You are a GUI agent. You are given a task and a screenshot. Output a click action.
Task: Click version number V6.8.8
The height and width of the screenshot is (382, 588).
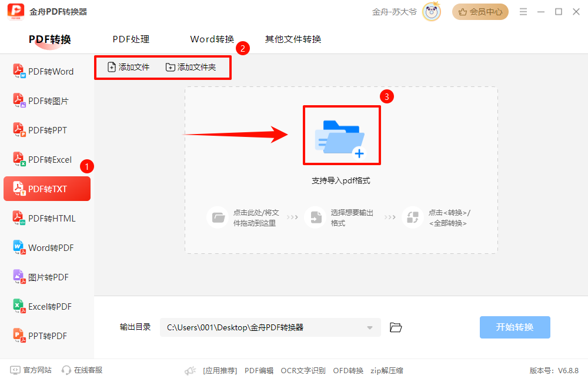[569, 371]
